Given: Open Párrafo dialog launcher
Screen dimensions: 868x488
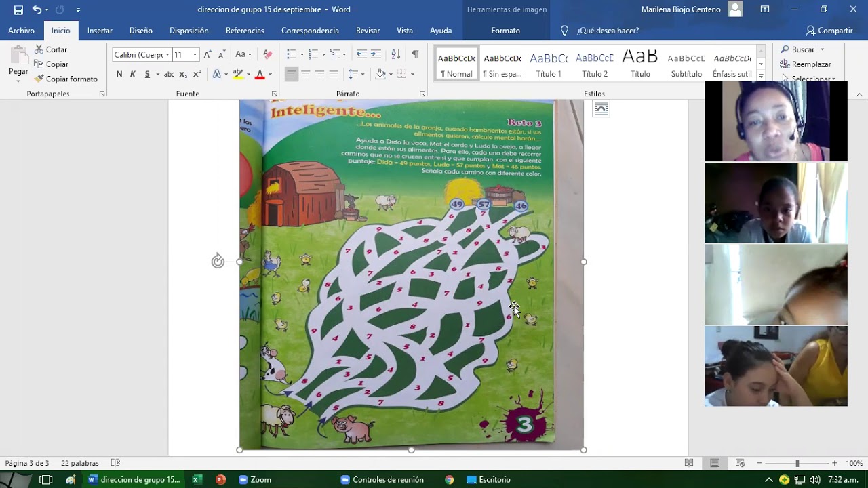Looking at the screenshot, I should coord(422,94).
